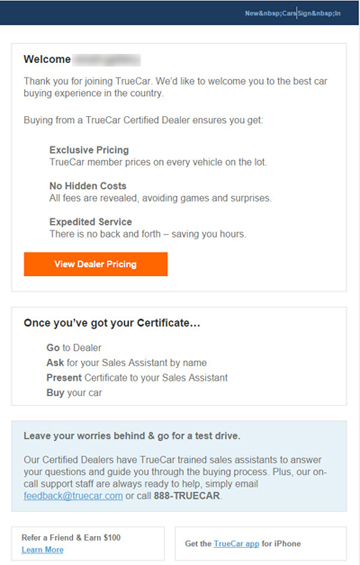The image size is (360, 565).
Task: Click the Once you've got your Certificate heading
Action: (112, 323)
